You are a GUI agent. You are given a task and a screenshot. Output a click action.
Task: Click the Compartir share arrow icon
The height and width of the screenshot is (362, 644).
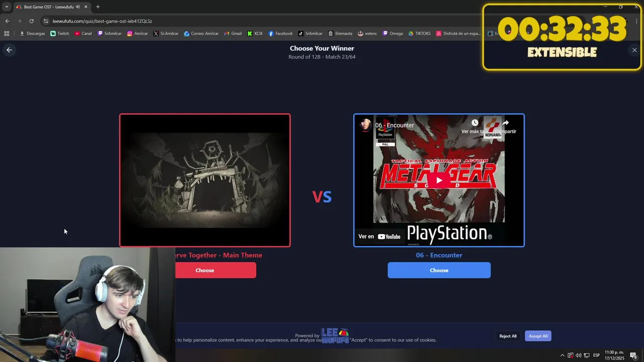[506, 123]
